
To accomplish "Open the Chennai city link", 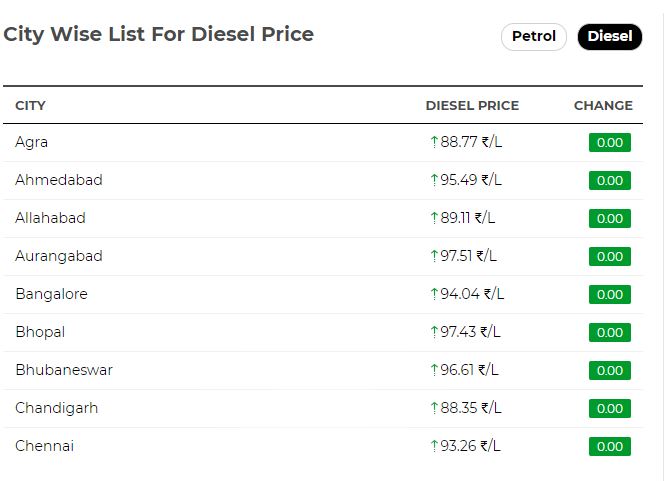I will [x=45, y=446].
